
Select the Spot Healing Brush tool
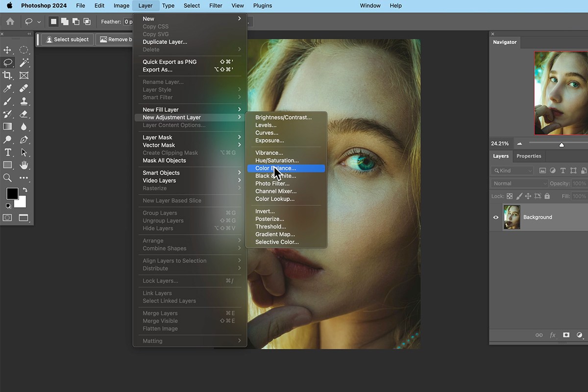click(x=24, y=88)
